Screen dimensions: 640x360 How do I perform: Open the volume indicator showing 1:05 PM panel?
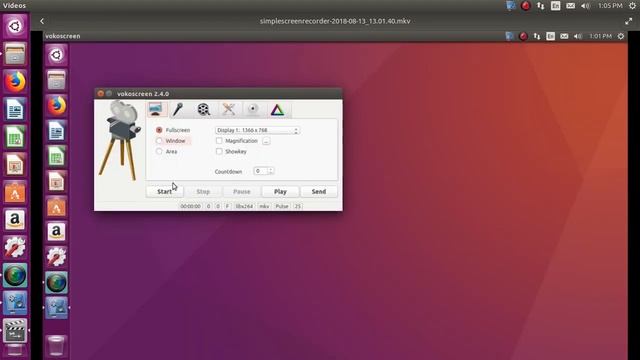585,6
